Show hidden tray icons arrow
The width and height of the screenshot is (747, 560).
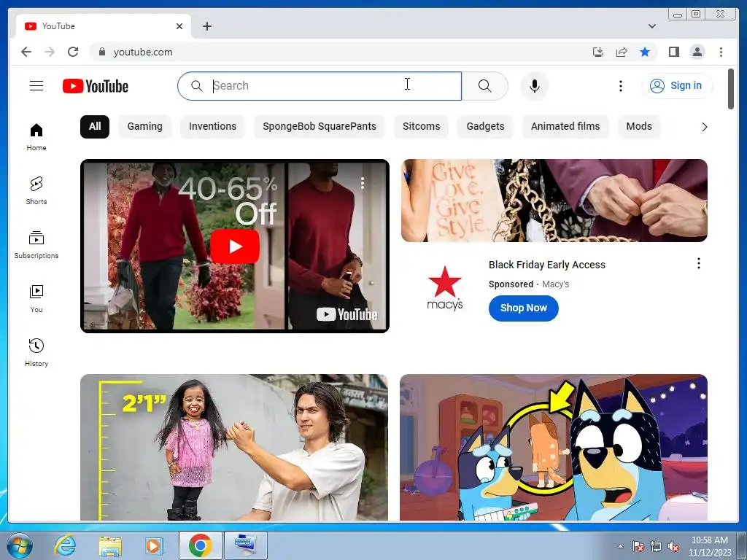tap(620, 546)
